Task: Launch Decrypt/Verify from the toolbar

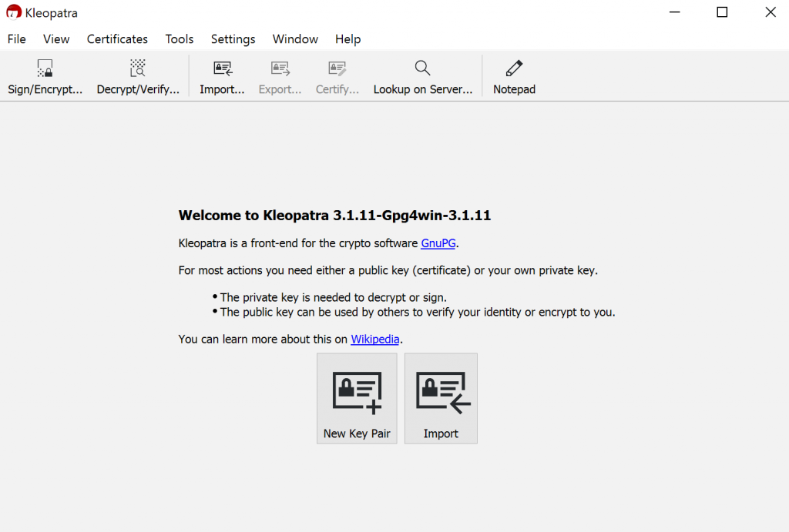Action: click(x=138, y=77)
